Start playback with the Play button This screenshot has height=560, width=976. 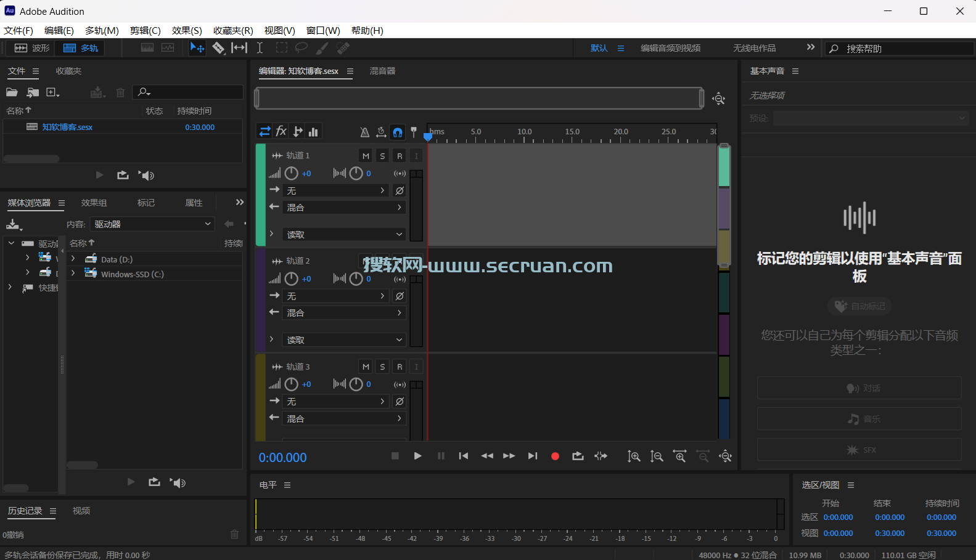click(417, 456)
